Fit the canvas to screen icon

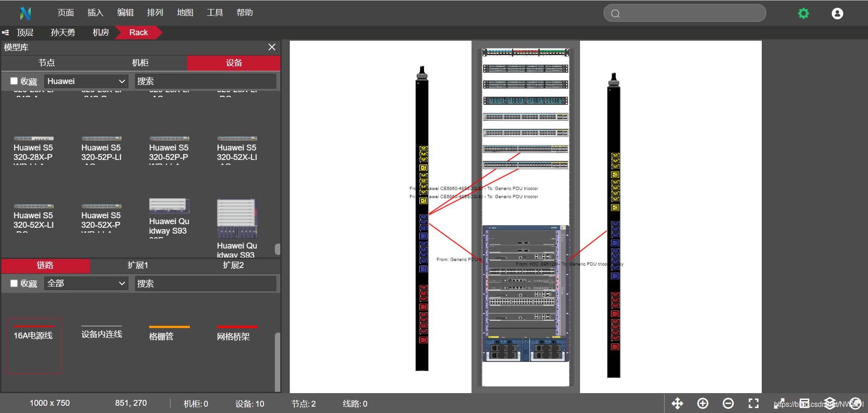[x=753, y=403]
